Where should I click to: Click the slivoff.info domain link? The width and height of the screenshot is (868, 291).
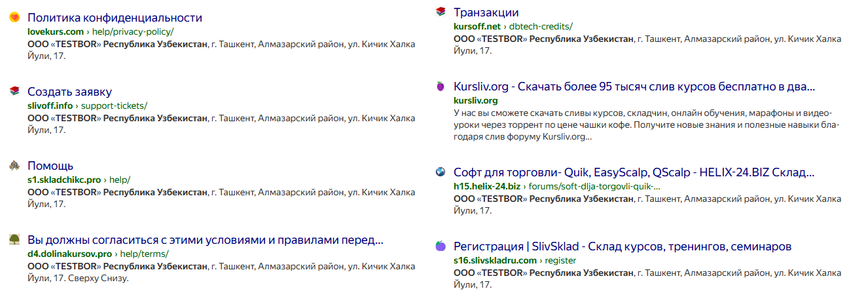tap(50, 106)
